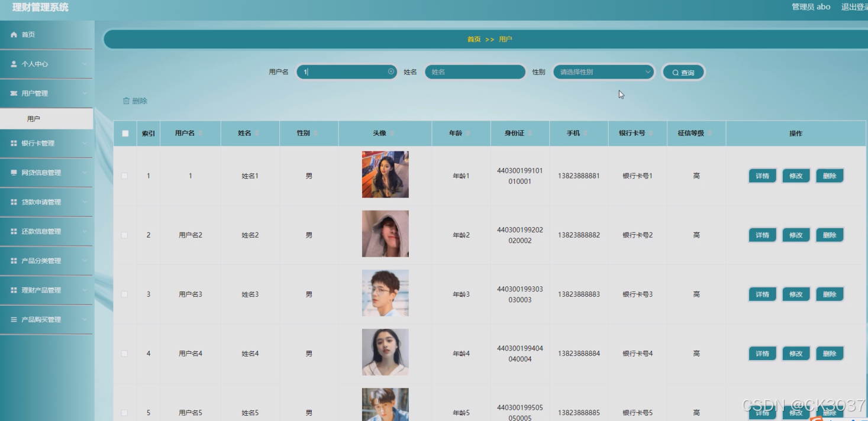This screenshot has height=421, width=868.
Task: Click the 操作 column header
Action: 796,134
